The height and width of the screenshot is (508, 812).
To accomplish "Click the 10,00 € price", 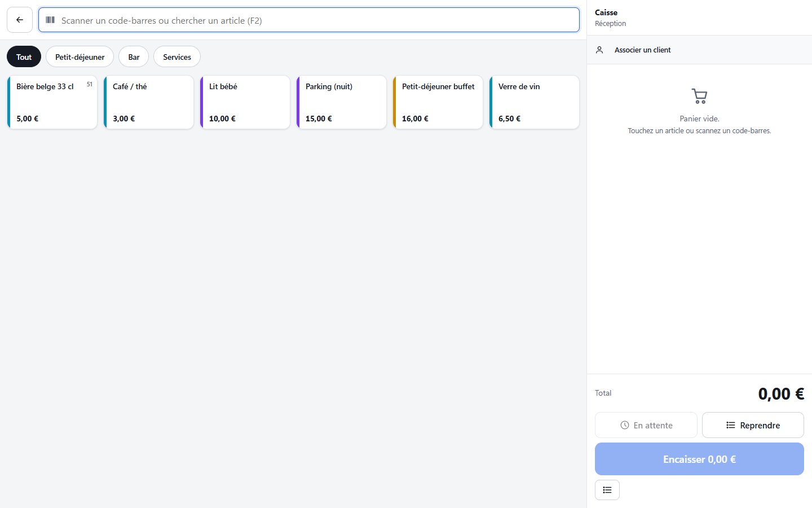I will click(222, 119).
